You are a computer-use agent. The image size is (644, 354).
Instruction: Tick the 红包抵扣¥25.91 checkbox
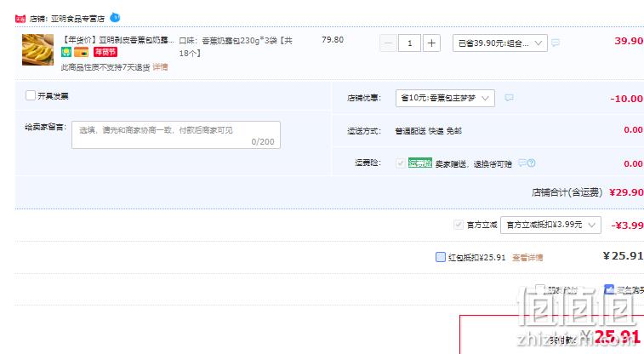[x=441, y=257]
